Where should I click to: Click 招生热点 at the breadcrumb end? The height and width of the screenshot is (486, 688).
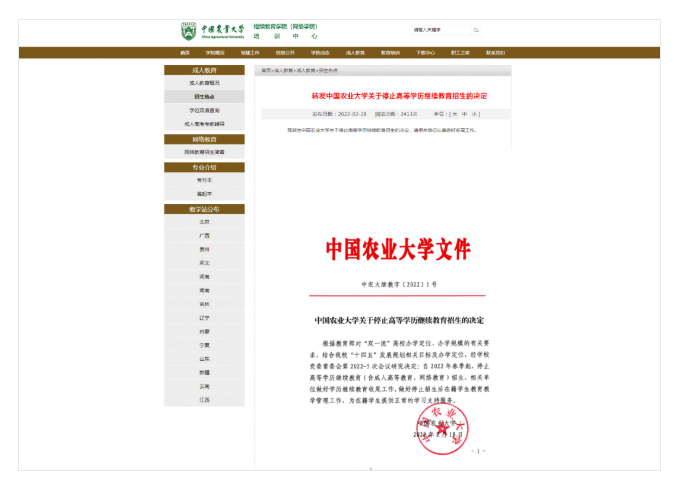[328, 71]
